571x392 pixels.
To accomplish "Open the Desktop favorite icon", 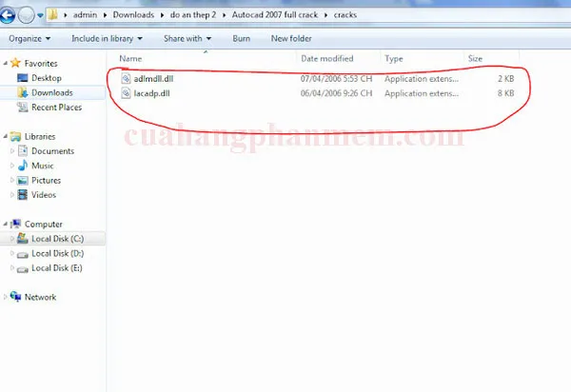I will pyautogui.click(x=22, y=78).
